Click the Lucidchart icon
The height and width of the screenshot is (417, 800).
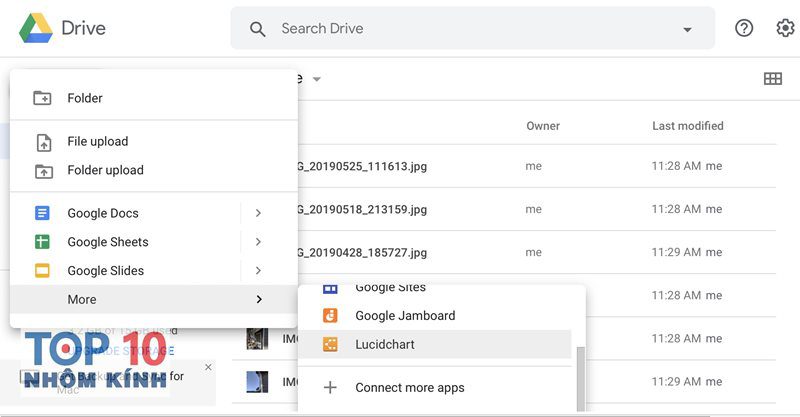pos(330,344)
